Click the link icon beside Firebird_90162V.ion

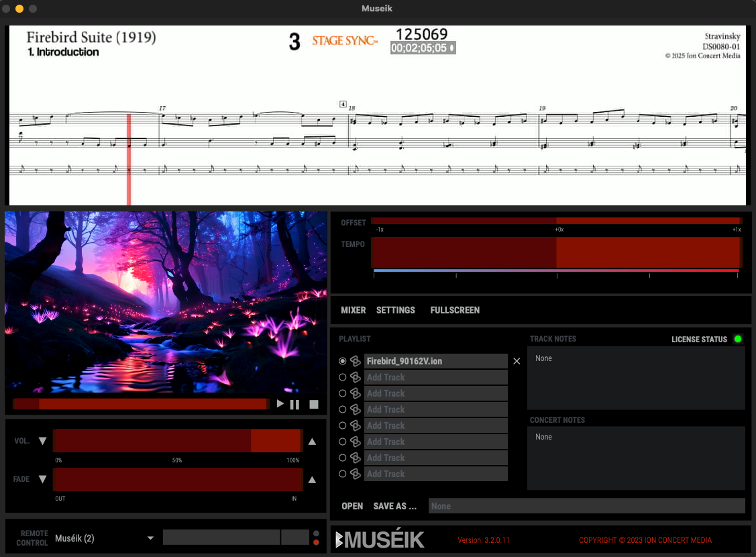point(356,361)
